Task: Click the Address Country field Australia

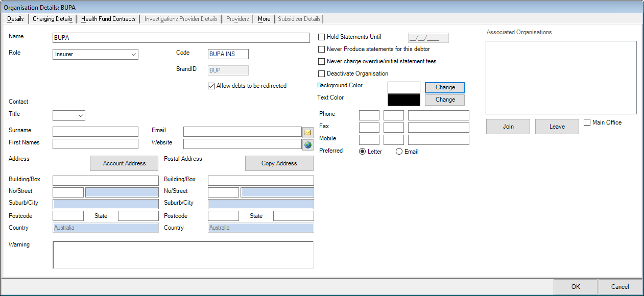Action: click(106, 228)
